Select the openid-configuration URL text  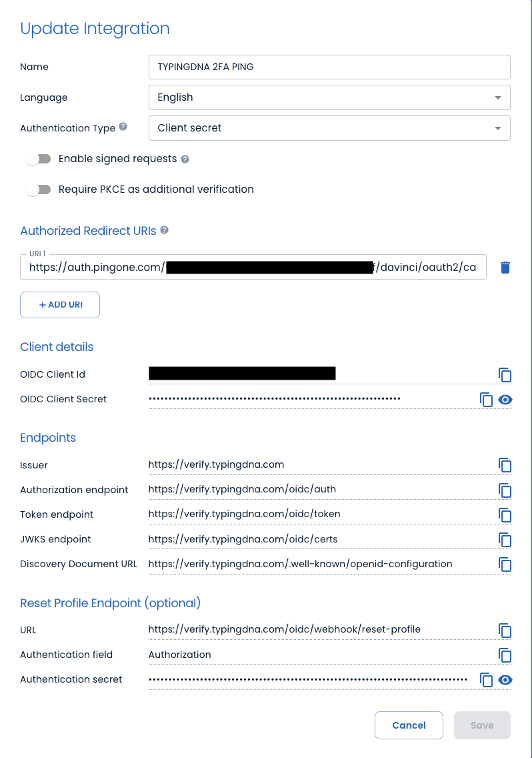point(300,564)
